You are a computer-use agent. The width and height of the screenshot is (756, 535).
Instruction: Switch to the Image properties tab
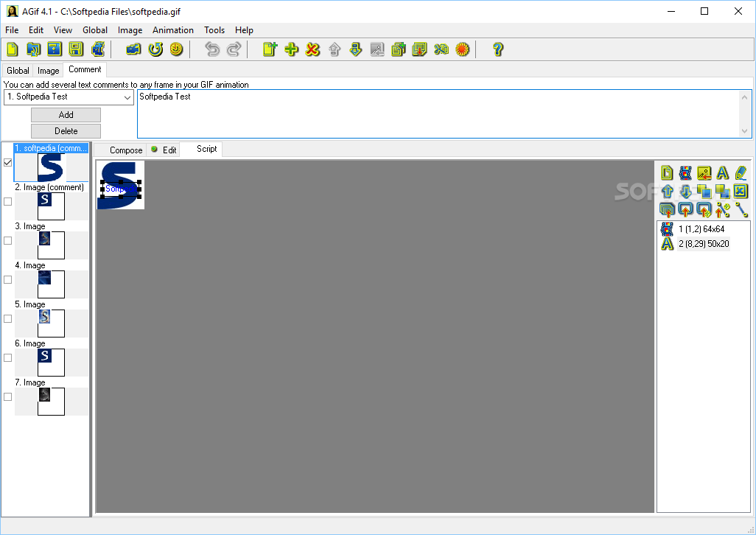click(48, 70)
